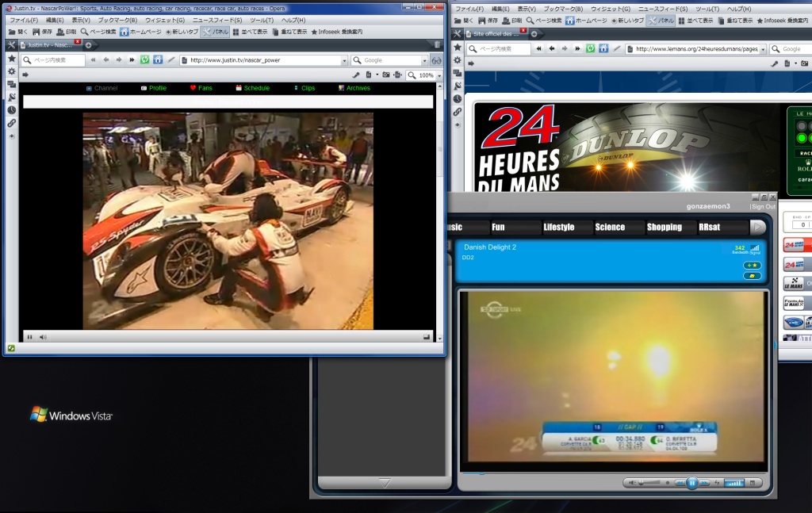Toggle fit-to-width glasses icon in Justin.tv window
This screenshot has width=812, height=513.
(x=437, y=60)
